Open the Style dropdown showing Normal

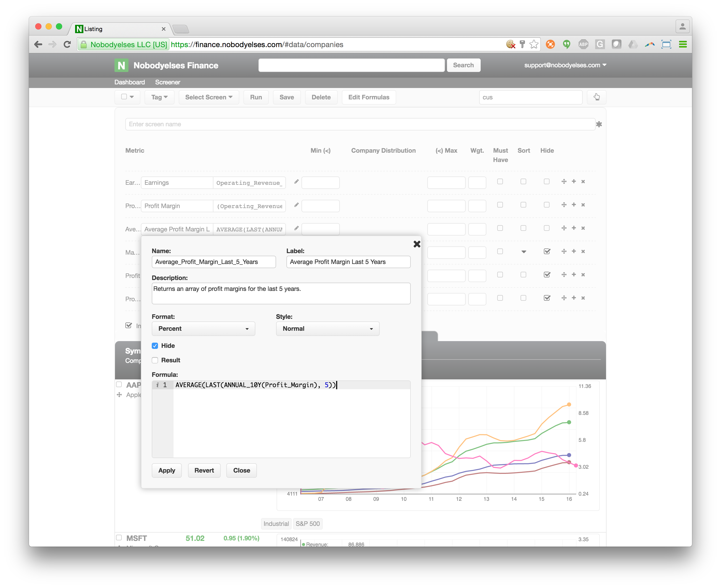pyautogui.click(x=327, y=329)
